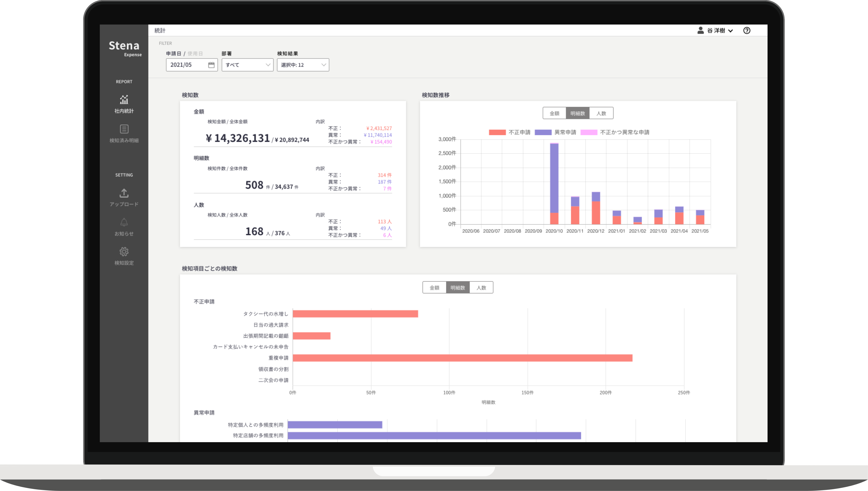Image resolution: width=868 pixels, height=491 pixels.
Task: Click the detected amount ¥14,326,131
Action: click(238, 138)
